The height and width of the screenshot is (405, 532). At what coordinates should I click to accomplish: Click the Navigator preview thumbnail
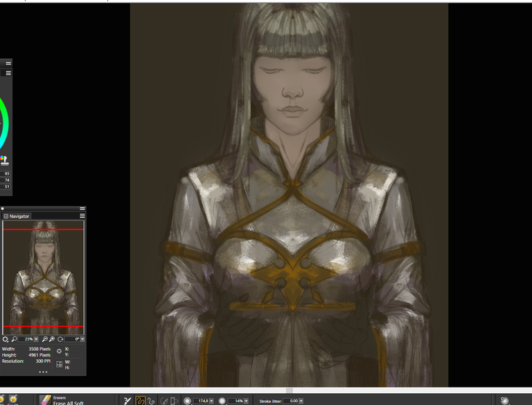point(43,277)
